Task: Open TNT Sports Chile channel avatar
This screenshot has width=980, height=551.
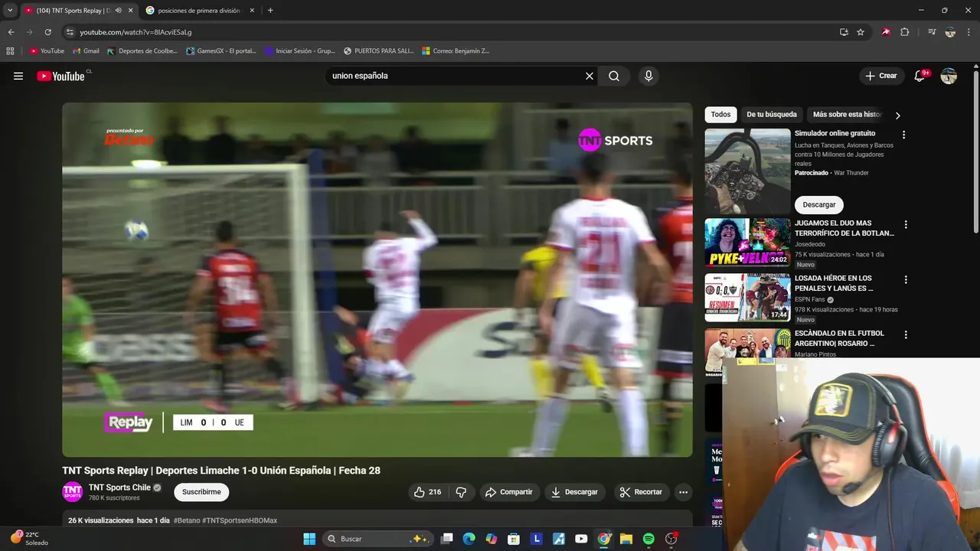Action: pos(72,492)
